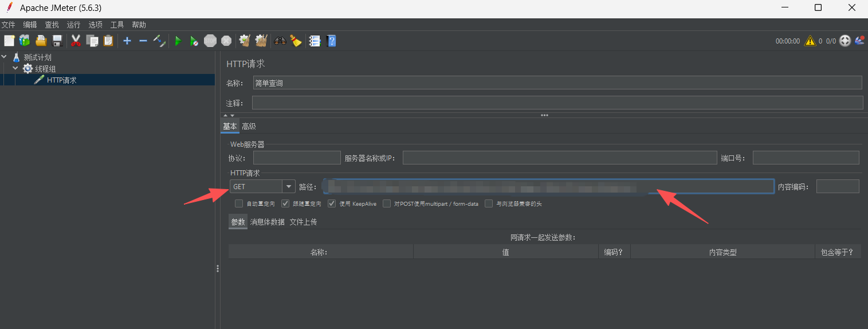Select 线程组 label in the tree
The image size is (868, 329).
(x=45, y=69)
